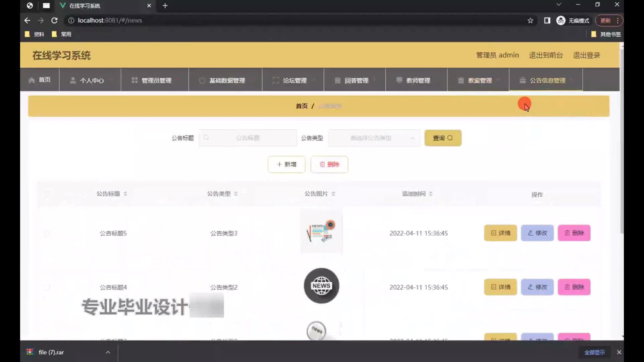This screenshot has height=362, width=644.
Task: Click the page vertical scrollbar
Action: click(x=622, y=141)
